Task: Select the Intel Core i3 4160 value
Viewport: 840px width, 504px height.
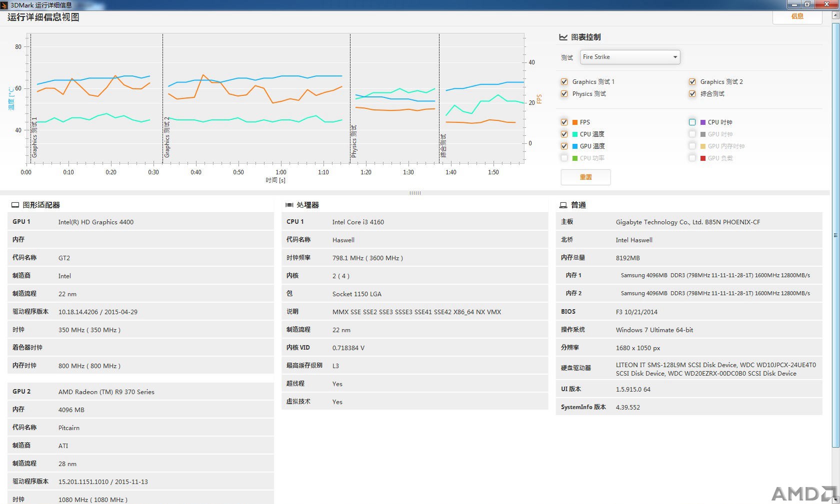Action: [x=358, y=222]
